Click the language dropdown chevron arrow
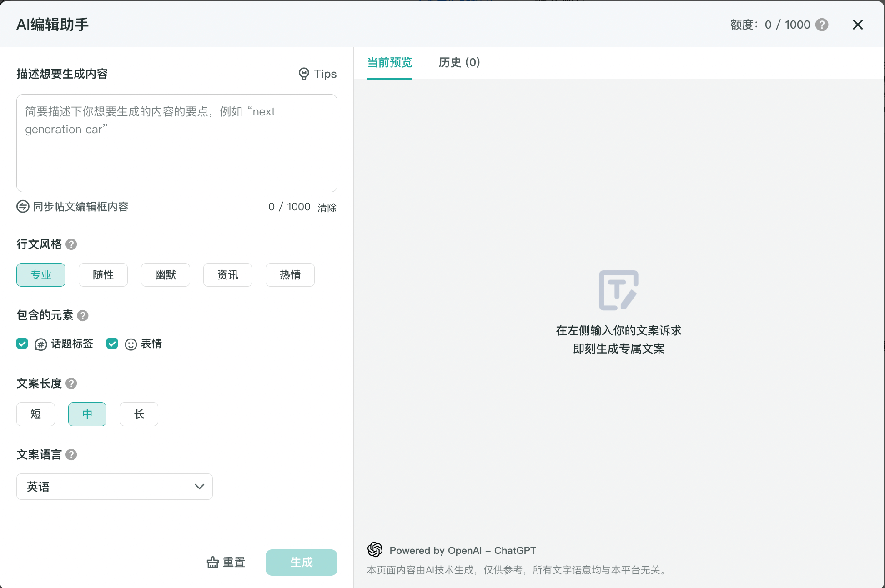 pos(199,487)
